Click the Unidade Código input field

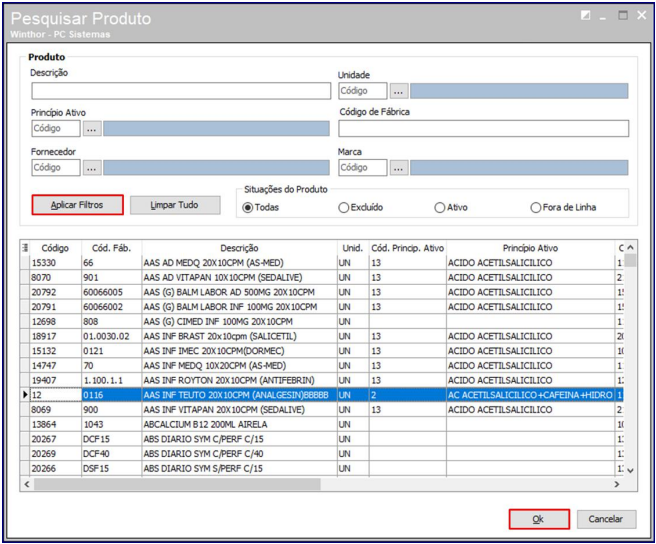point(362,91)
